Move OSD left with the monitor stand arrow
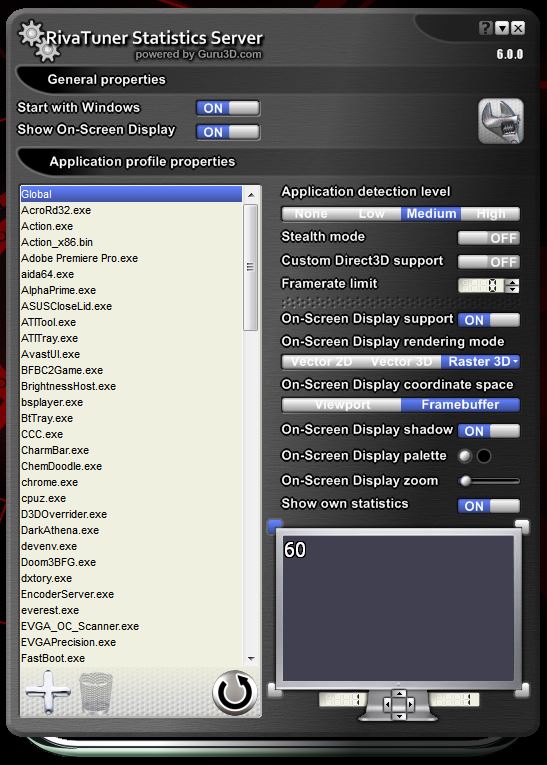547x765 pixels. click(x=387, y=704)
